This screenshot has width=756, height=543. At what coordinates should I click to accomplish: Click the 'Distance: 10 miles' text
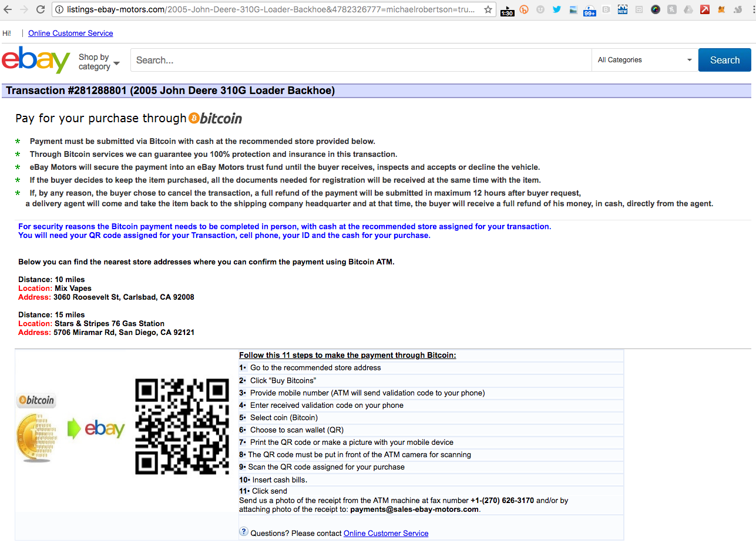coord(52,280)
